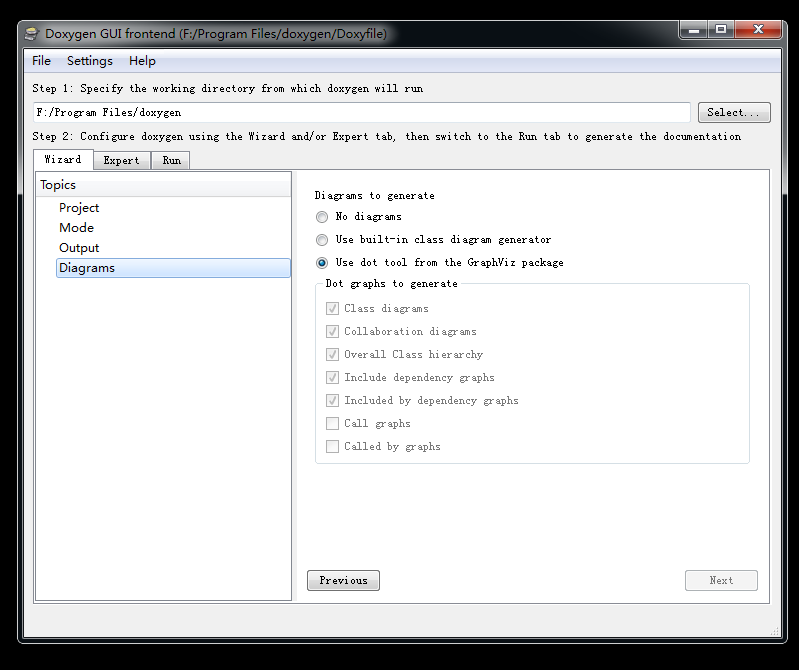Viewport: 799px width, 670px height.
Task: Click the 'Dot graphs to generate' group title
Action: (391, 284)
